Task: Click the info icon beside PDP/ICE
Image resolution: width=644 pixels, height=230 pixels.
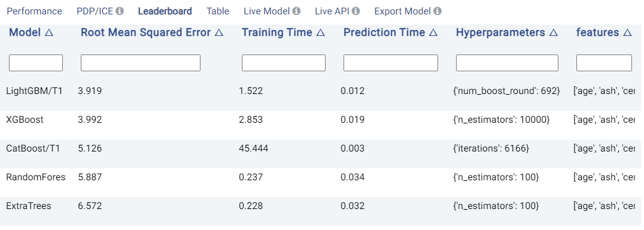Action: (120, 11)
